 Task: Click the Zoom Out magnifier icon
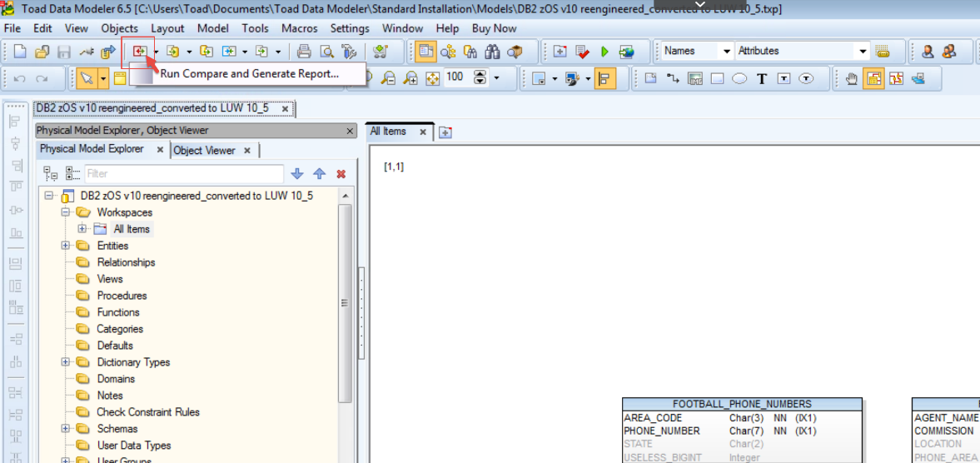click(388, 78)
